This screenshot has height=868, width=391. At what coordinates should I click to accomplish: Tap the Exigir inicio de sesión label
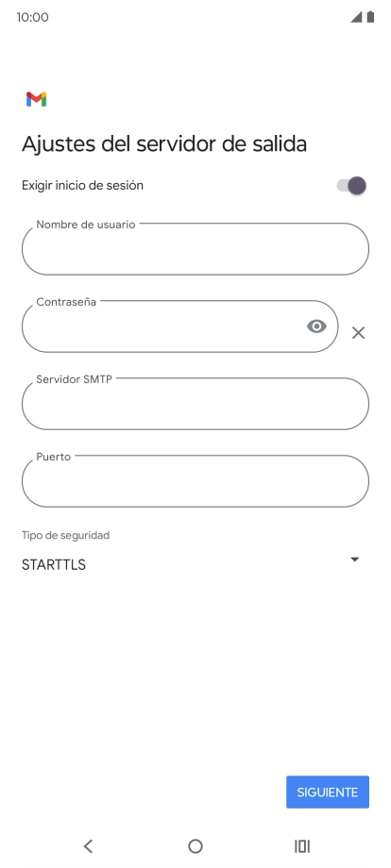82,186
